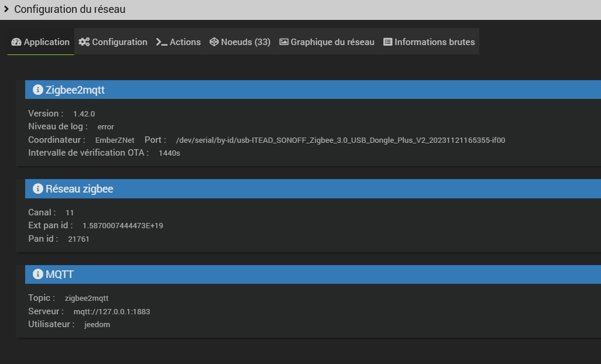Screen dimensions: 601x364
Task: Select the OTA interval value 1440s
Action: point(169,153)
